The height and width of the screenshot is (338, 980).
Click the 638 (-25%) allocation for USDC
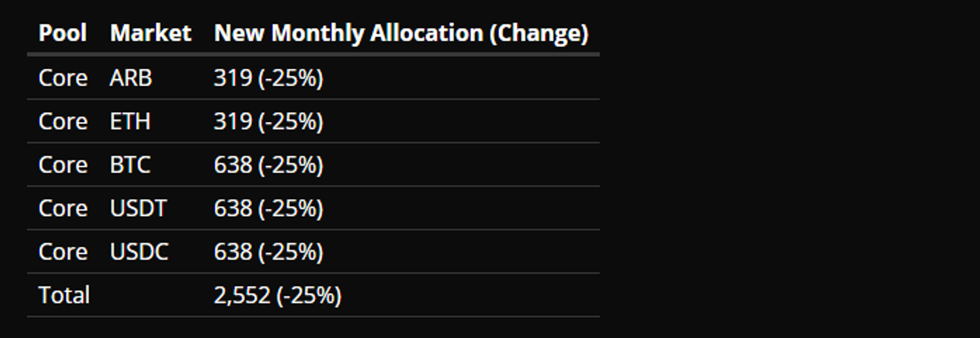269,252
